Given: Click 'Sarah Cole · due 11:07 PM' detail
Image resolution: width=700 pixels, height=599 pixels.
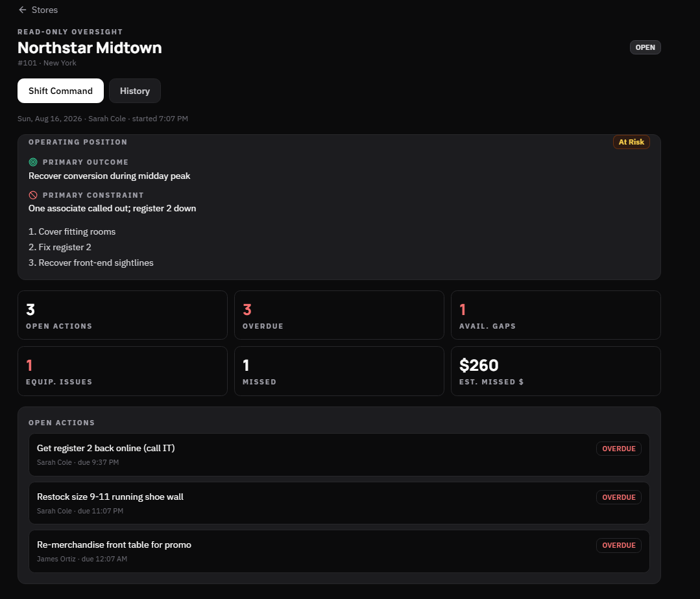Looking at the screenshot, I should tap(80, 511).
